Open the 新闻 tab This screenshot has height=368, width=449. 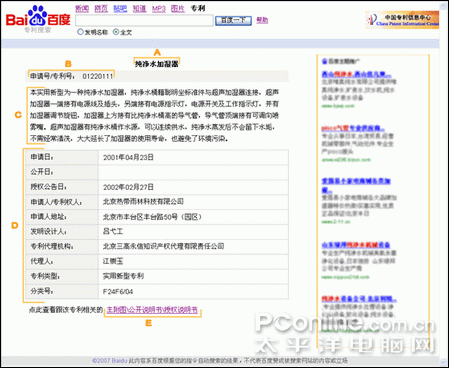(x=82, y=8)
